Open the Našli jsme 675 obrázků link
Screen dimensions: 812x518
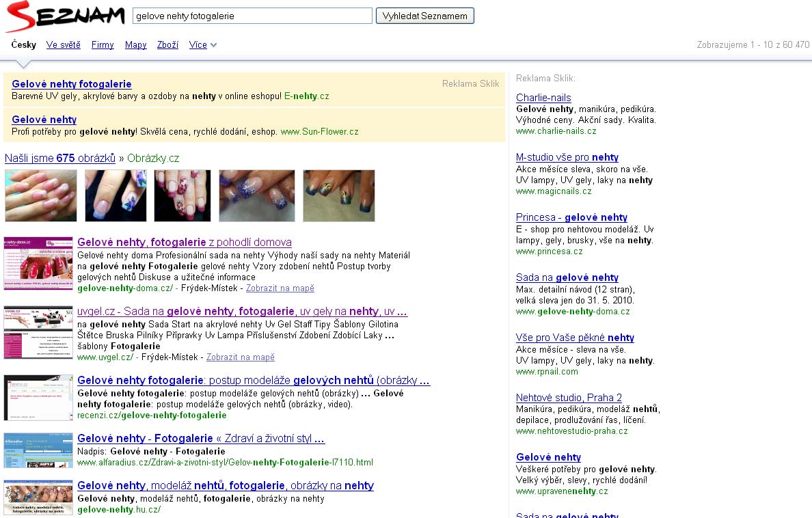[x=60, y=159]
